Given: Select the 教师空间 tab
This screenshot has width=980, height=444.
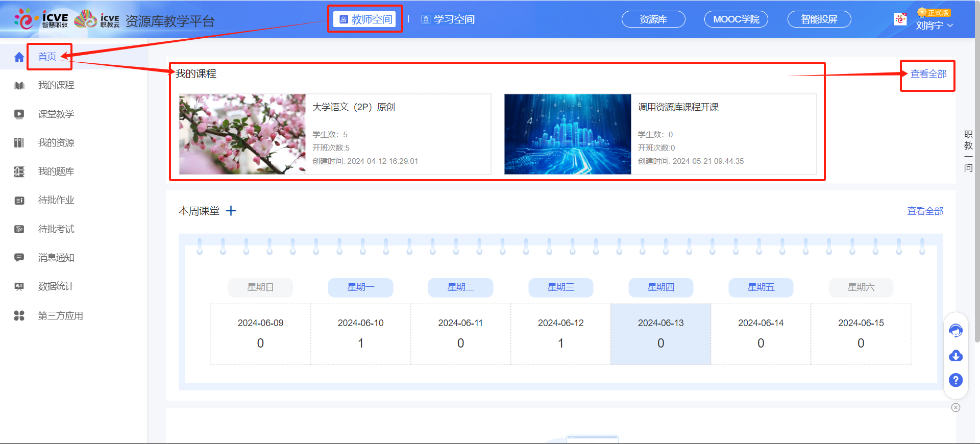Looking at the screenshot, I should pyautogui.click(x=365, y=19).
